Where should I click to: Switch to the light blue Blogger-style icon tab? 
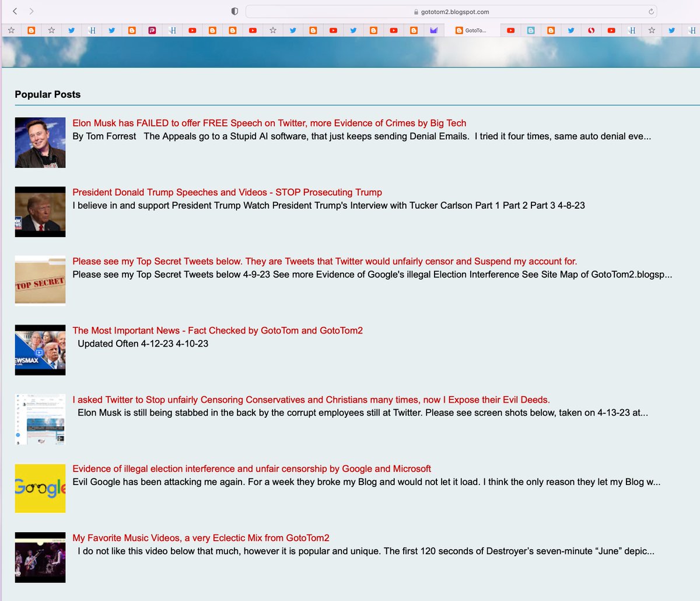[531, 30]
